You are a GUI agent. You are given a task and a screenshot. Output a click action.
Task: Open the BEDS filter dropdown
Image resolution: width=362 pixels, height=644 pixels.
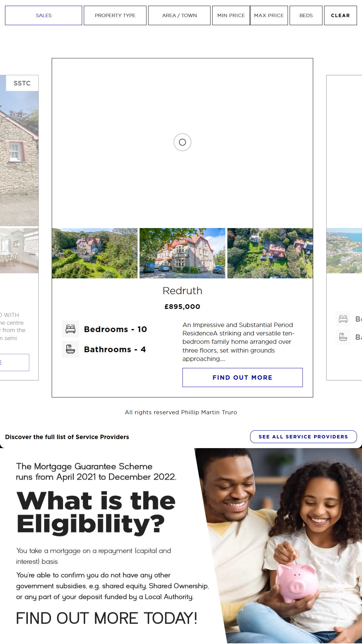tap(306, 15)
